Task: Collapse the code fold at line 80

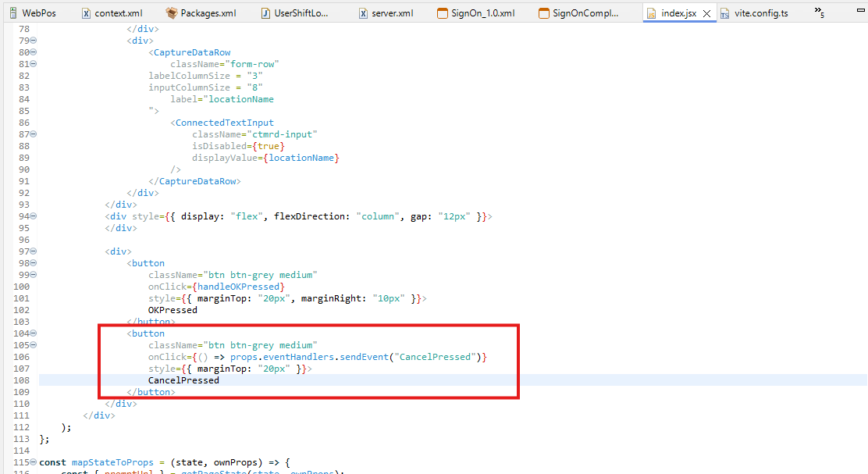Action: pyautogui.click(x=34, y=52)
